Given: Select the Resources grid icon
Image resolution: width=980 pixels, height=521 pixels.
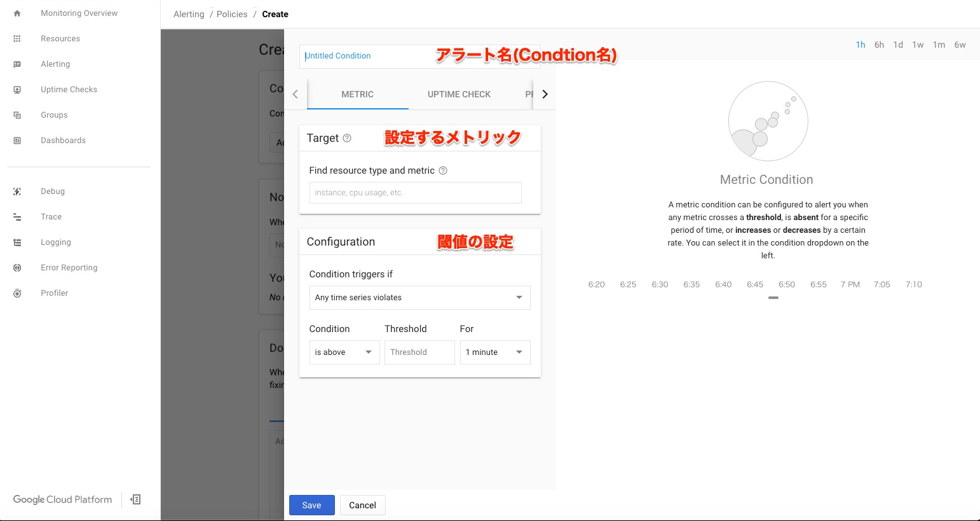Looking at the screenshot, I should (17, 38).
